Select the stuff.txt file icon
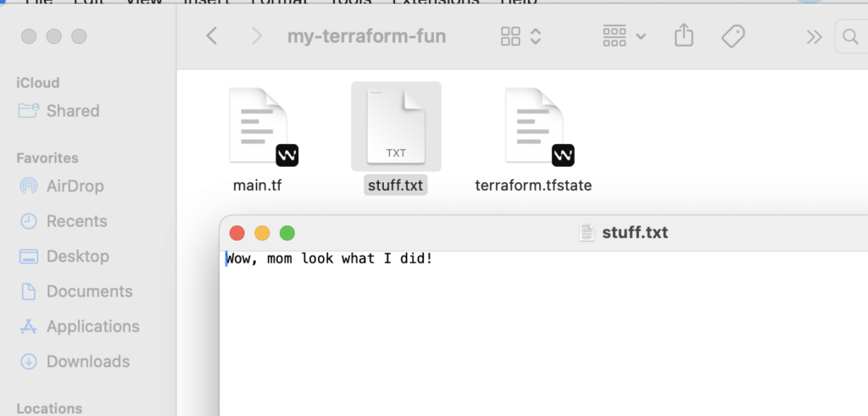The width and height of the screenshot is (868, 416). pos(396,127)
